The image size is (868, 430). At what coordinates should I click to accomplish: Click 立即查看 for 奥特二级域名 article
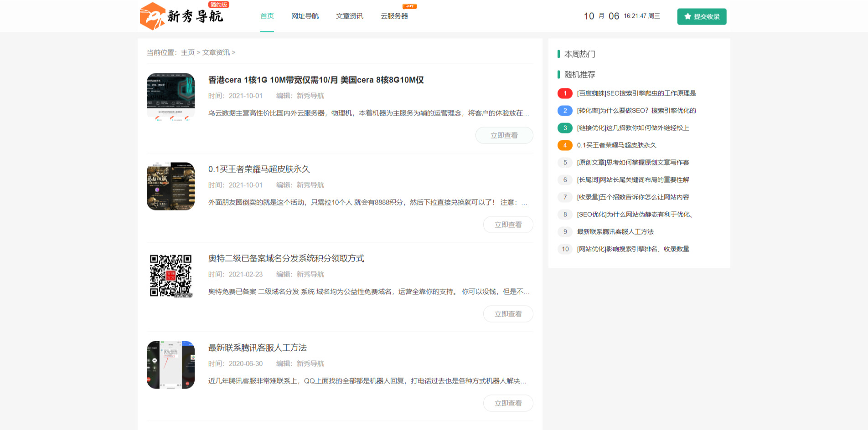click(x=508, y=314)
